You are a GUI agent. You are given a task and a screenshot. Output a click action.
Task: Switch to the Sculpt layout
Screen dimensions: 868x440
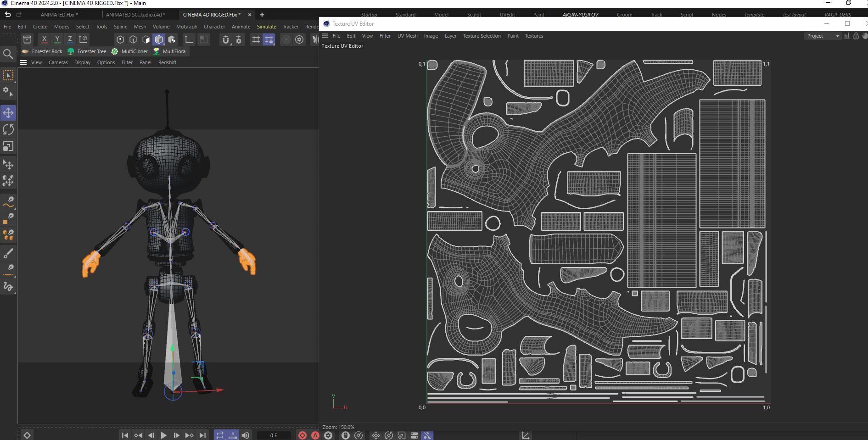(x=474, y=15)
